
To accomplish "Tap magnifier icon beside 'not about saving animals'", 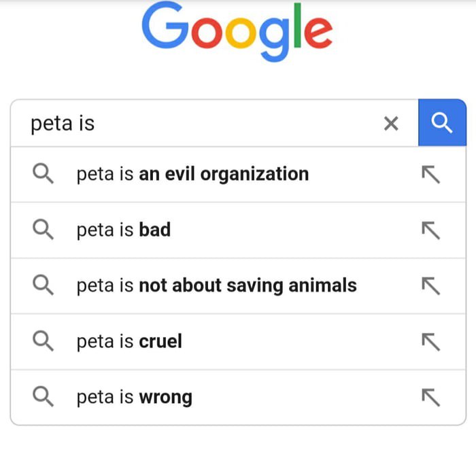I will [x=43, y=285].
